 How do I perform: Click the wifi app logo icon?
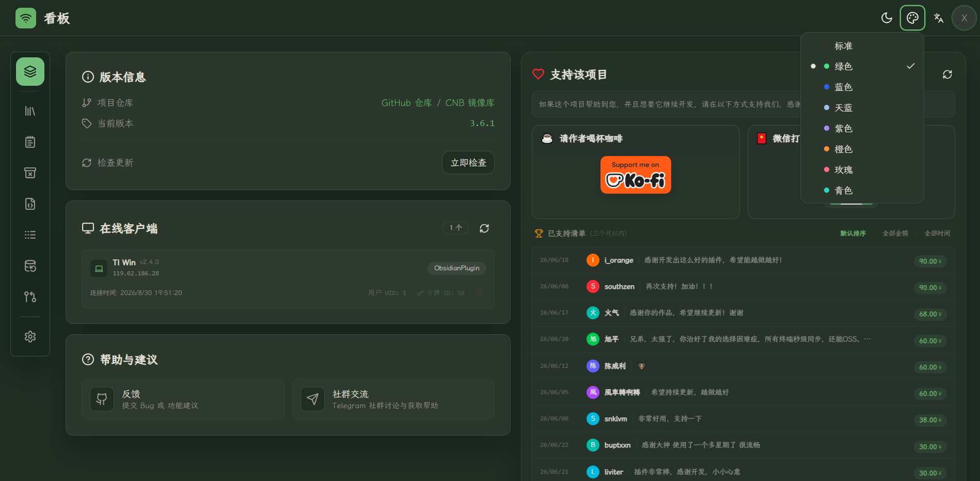tap(26, 18)
